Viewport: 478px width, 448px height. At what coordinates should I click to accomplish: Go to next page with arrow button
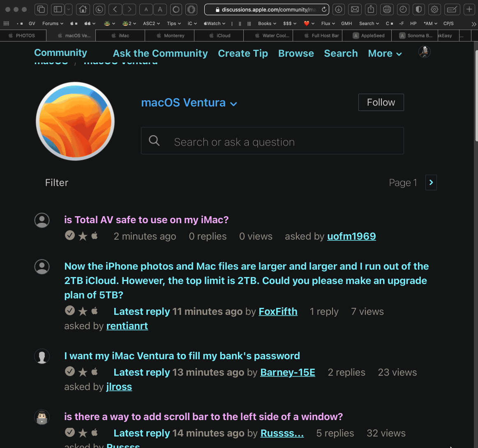(431, 182)
